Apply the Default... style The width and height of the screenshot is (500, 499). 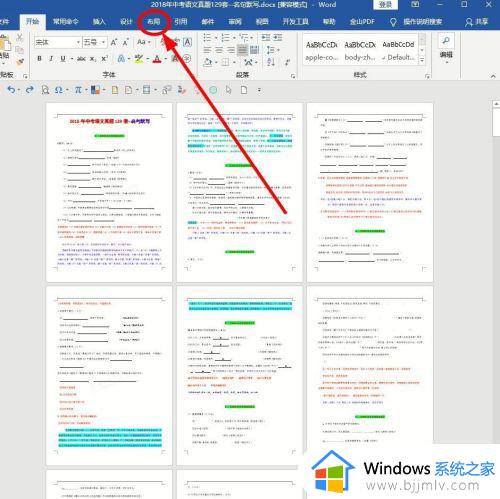(398, 50)
